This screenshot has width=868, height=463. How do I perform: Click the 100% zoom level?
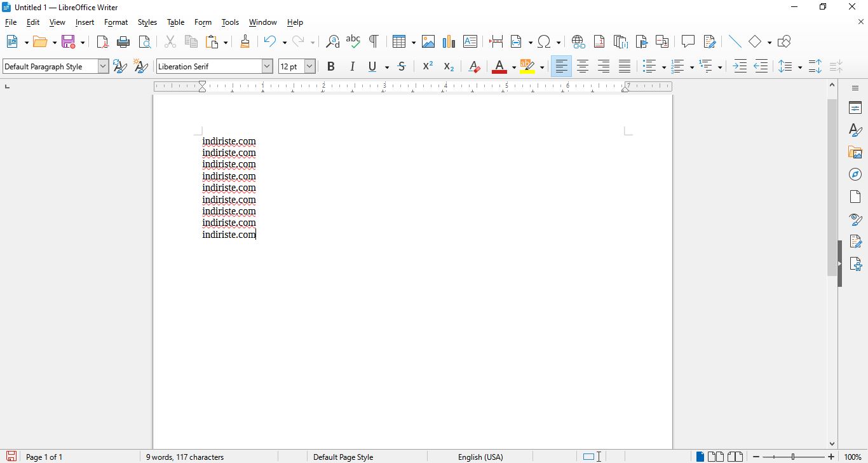click(x=853, y=457)
